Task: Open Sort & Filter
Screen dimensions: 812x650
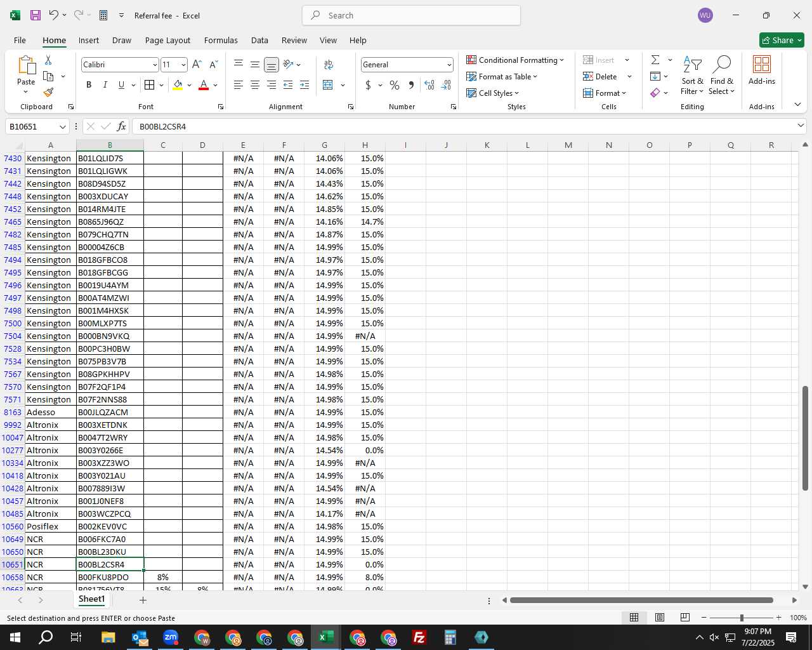Action: click(x=692, y=75)
